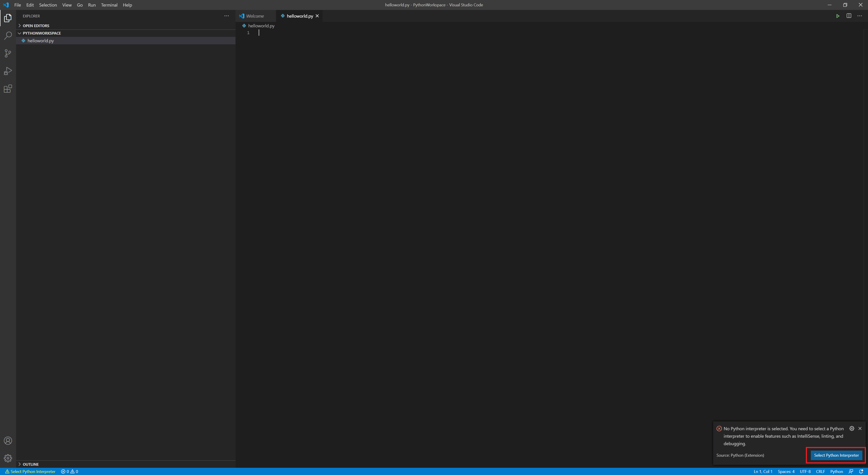This screenshot has width=868, height=475.
Task: Split the editor right
Action: tap(849, 16)
